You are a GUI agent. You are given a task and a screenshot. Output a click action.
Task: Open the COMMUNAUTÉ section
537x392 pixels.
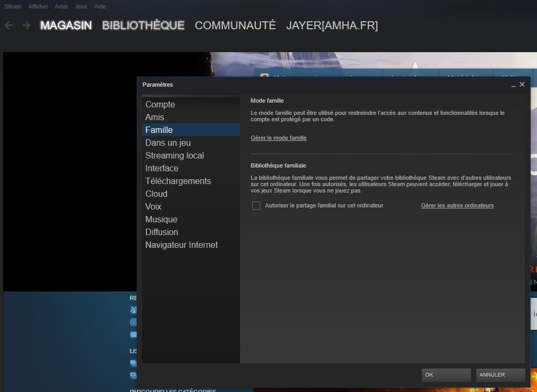pyautogui.click(x=235, y=26)
